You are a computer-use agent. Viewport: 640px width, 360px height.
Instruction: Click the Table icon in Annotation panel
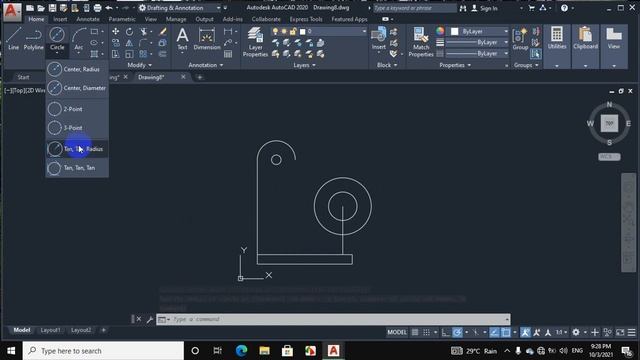(x=228, y=54)
